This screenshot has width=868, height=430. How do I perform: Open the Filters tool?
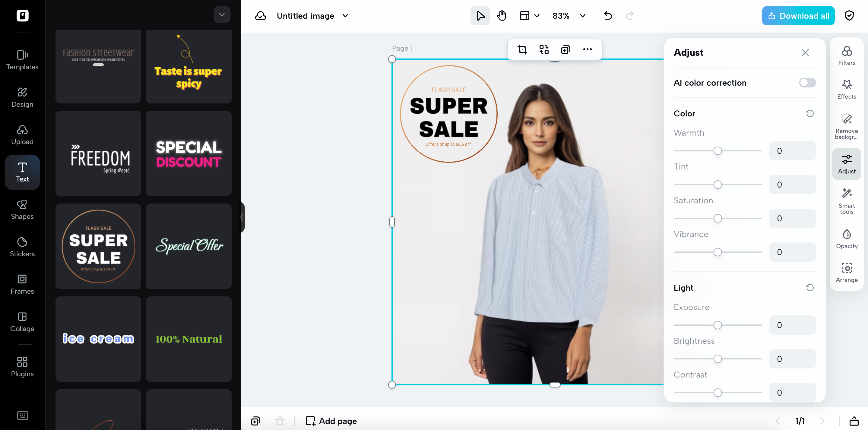(846, 56)
